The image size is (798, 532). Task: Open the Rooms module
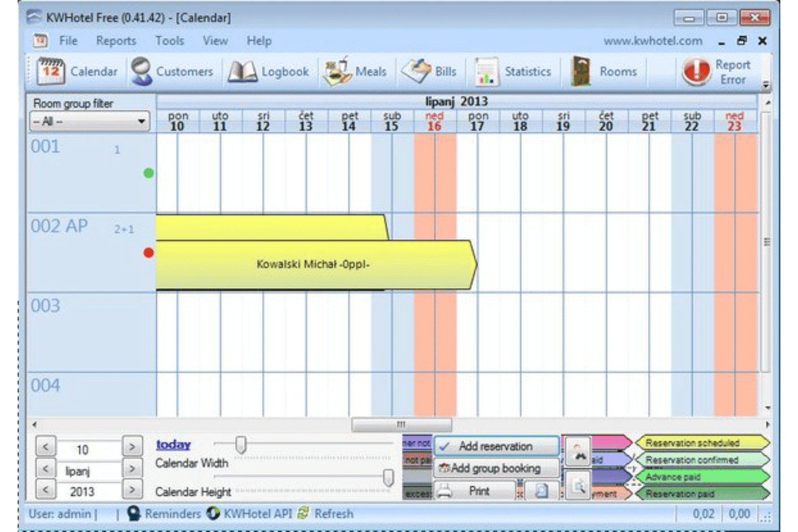604,71
